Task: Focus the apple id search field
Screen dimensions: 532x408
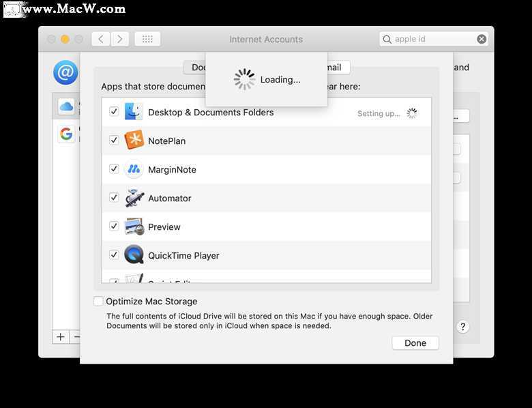Action: (434, 39)
